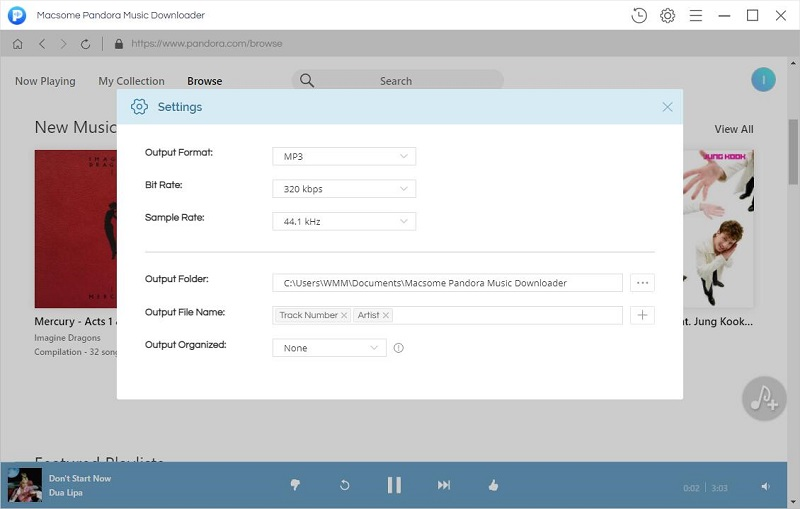
Task: Open the Mercury - Acts 1 album cover
Action: pos(76,228)
